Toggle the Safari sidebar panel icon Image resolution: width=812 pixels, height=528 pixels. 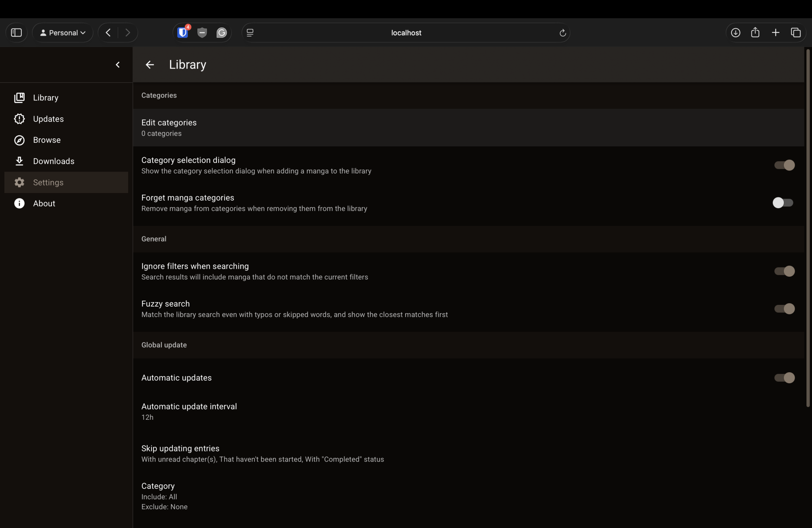16,33
